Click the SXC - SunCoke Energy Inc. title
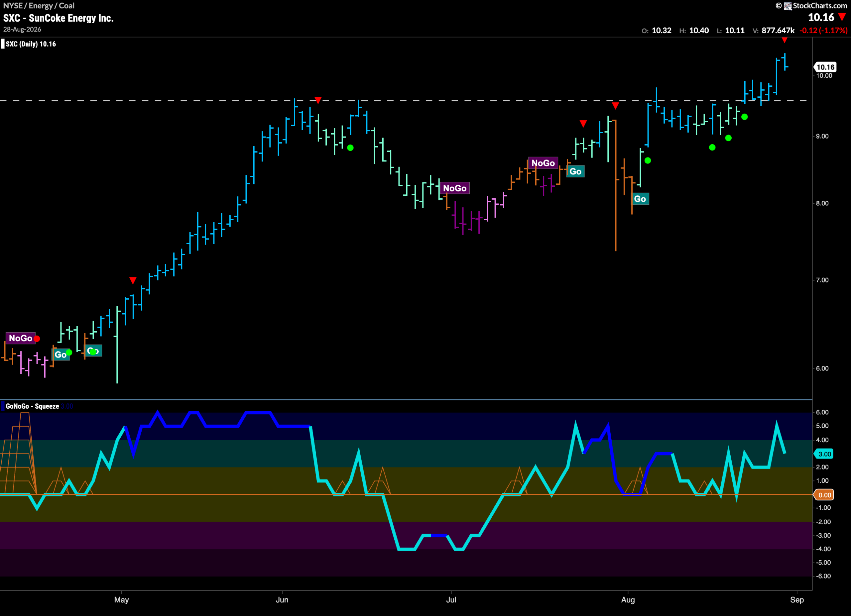Image resolution: width=851 pixels, height=616 pixels. point(59,18)
